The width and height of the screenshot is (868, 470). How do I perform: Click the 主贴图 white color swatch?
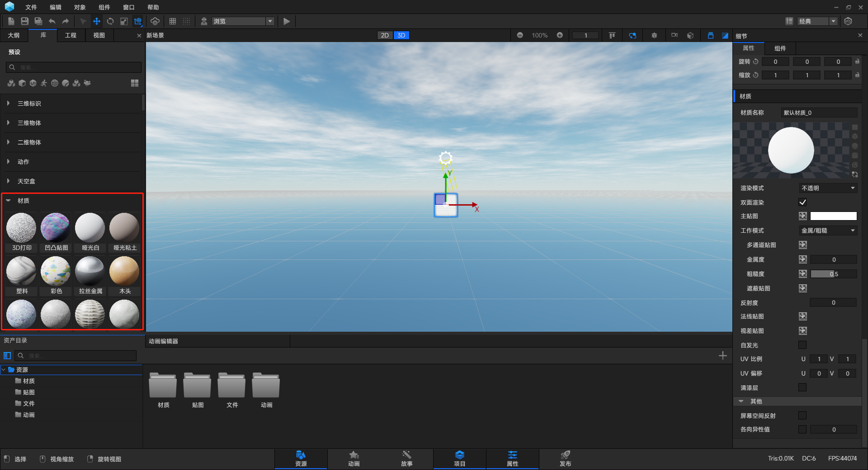click(x=834, y=216)
